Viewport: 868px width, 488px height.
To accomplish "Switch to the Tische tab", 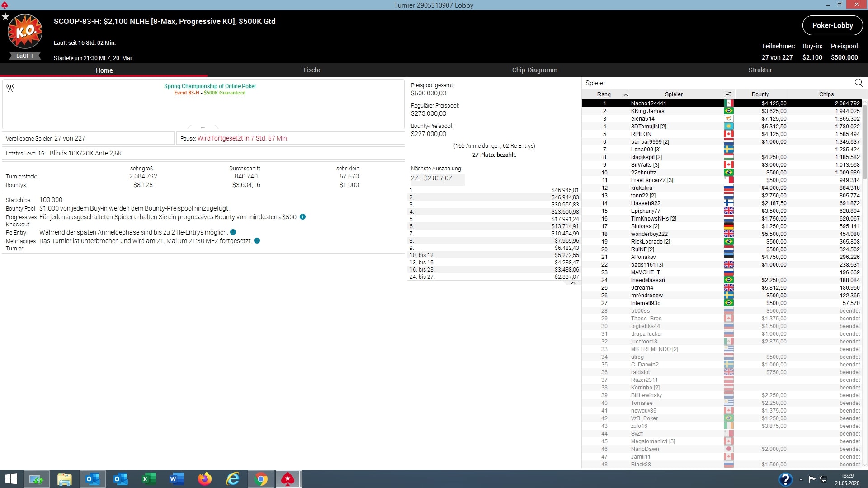I will tap(312, 70).
